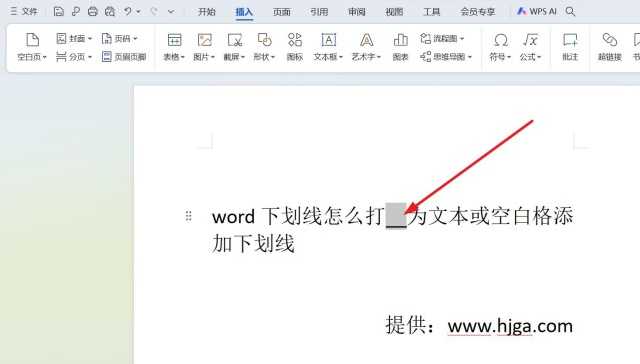Switch to the 开始 tab
The width and height of the screenshot is (640, 364).
click(x=207, y=12)
